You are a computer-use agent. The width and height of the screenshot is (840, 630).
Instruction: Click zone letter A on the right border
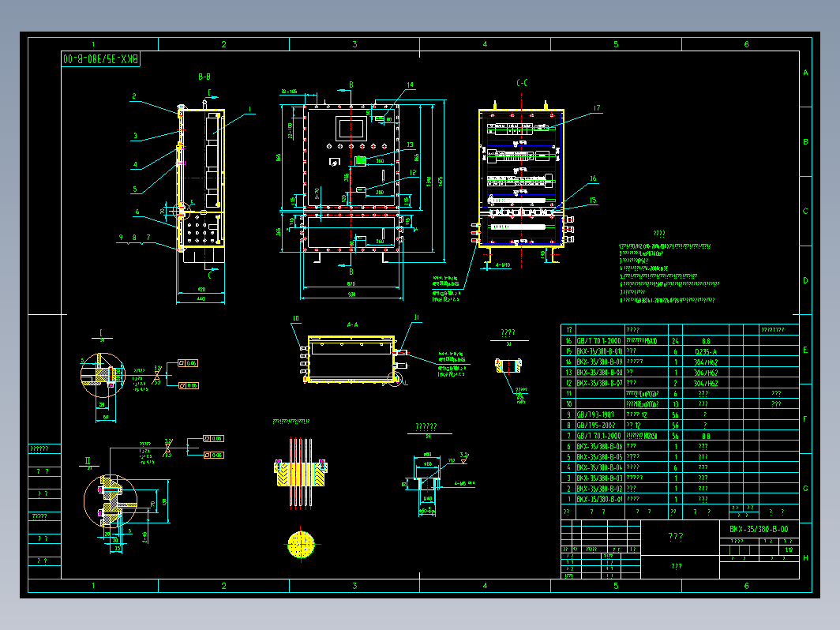(805, 73)
